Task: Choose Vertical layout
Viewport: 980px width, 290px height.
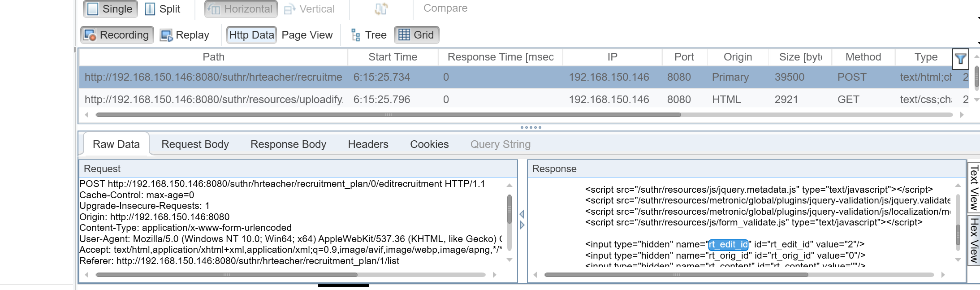Action: tap(309, 9)
